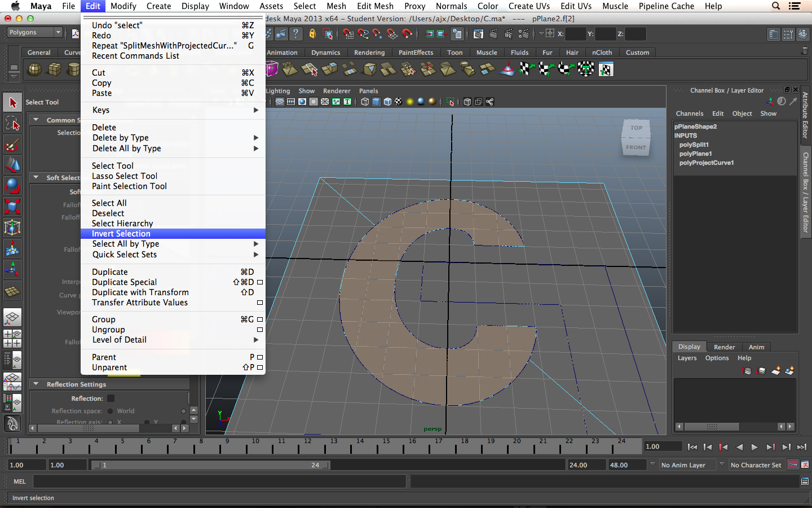Click the Play forwards button

point(754,447)
